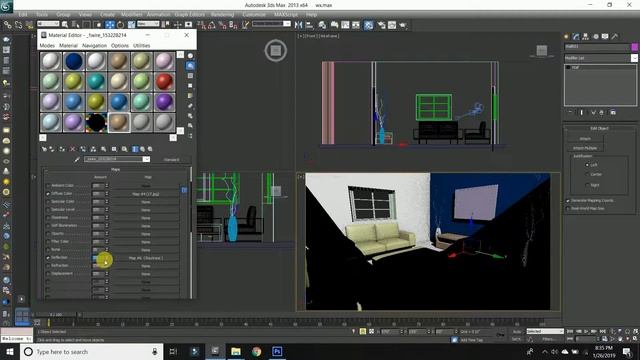Open the Modes menu in Material Editor

tap(47, 46)
